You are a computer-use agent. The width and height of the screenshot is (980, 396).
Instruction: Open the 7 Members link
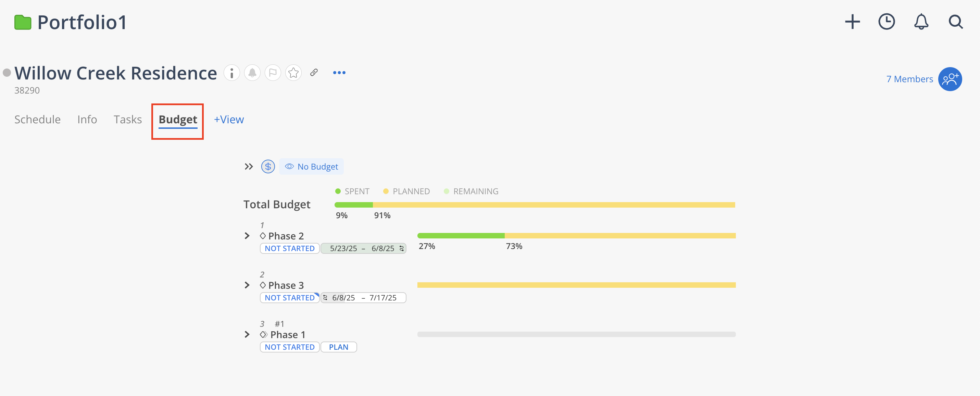tap(909, 79)
